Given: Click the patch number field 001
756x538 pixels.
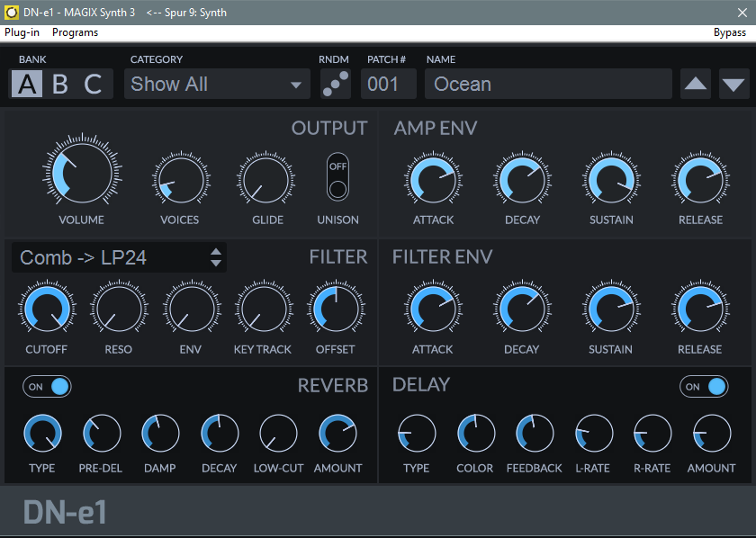Looking at the screenshot, I should click(389, 84).
